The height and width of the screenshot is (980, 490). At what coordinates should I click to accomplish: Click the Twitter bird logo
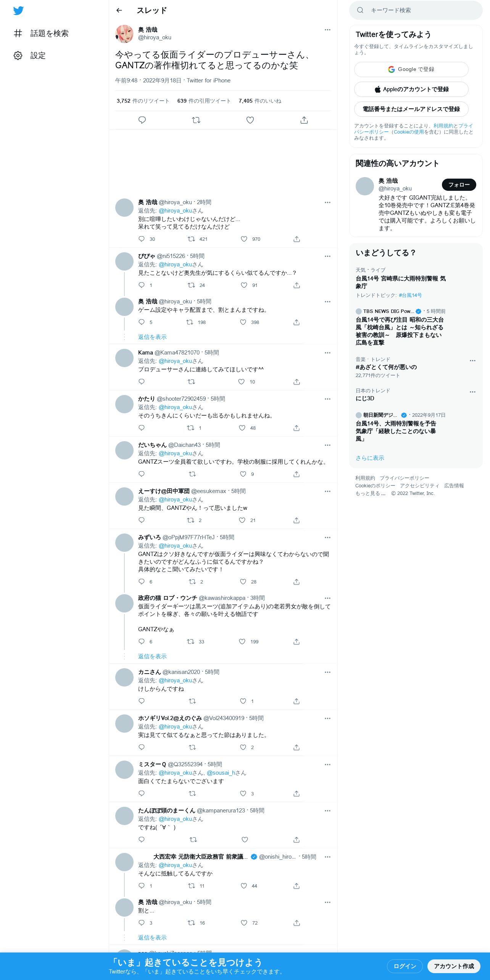click(x=18, y=11)
